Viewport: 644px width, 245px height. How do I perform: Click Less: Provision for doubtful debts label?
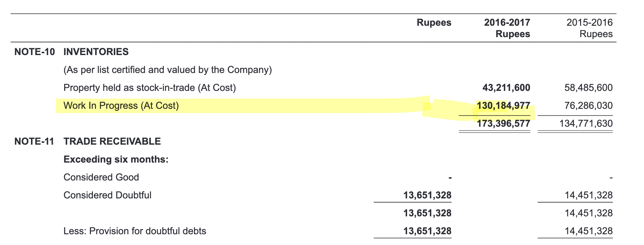(x=135, y=231)
